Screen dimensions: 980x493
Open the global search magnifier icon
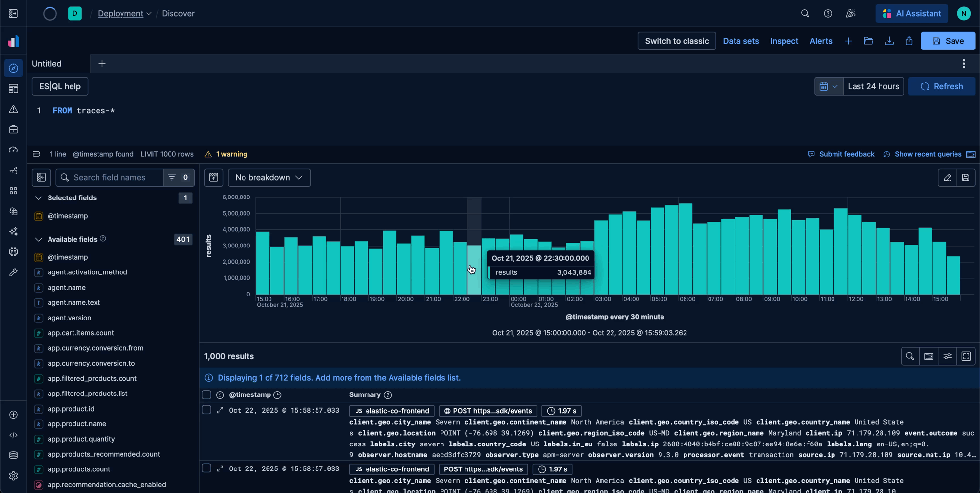(805, 14)
